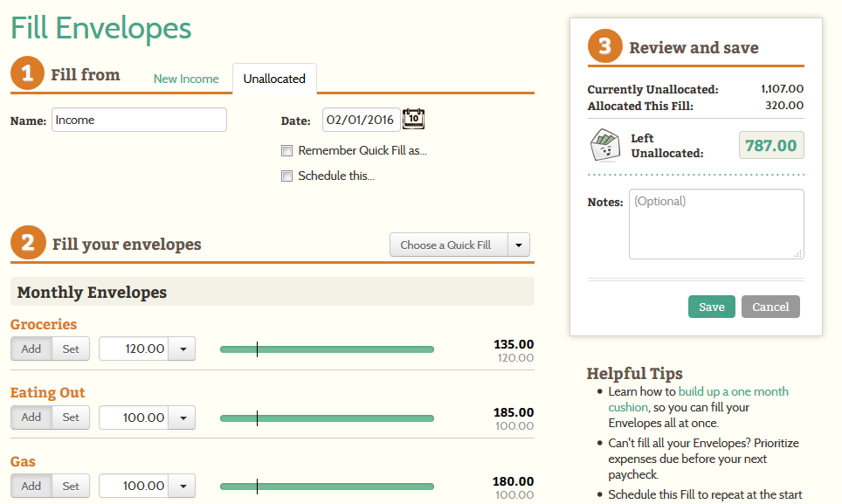
Task: Click the Date field showing 02/01/2016
Action: pos(361,120)
